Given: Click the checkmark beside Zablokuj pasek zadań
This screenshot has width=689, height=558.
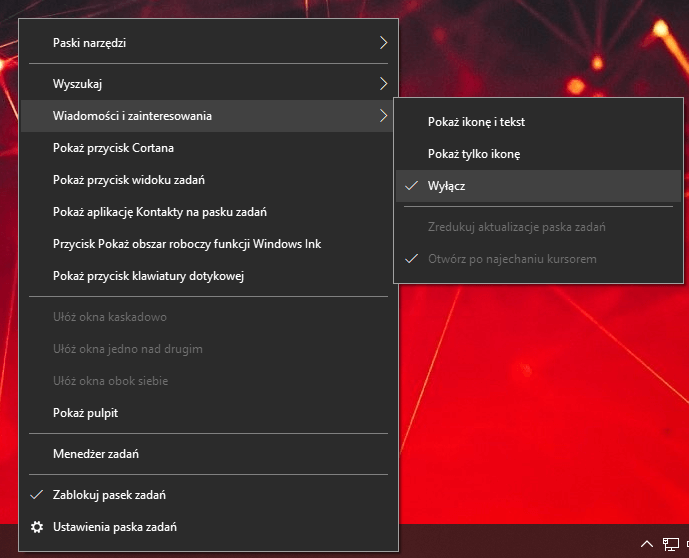Looking at the screenshot, I should tap(36, 495).
